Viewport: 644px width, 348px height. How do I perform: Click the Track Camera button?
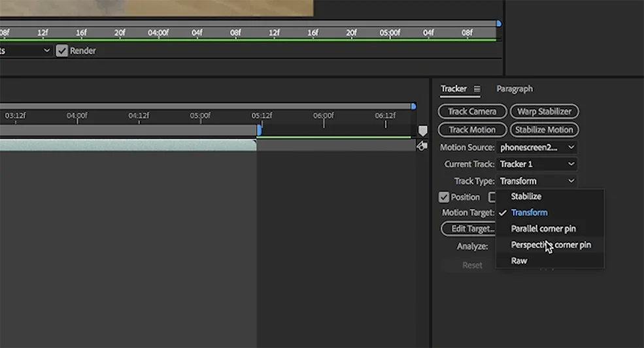click(472, 111)
